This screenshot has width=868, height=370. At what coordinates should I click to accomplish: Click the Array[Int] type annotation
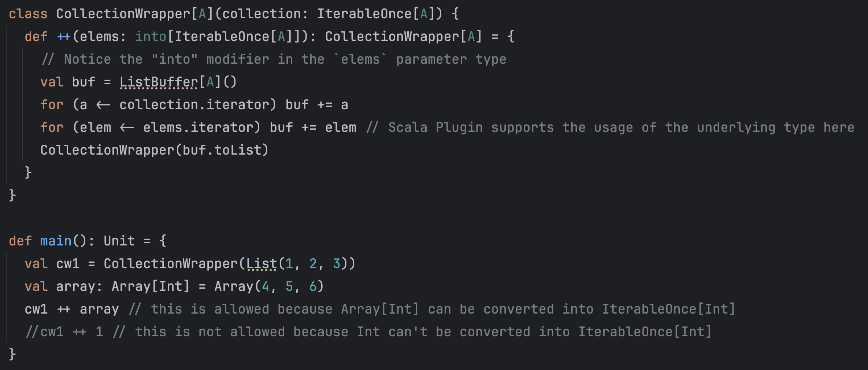[151, 286]
